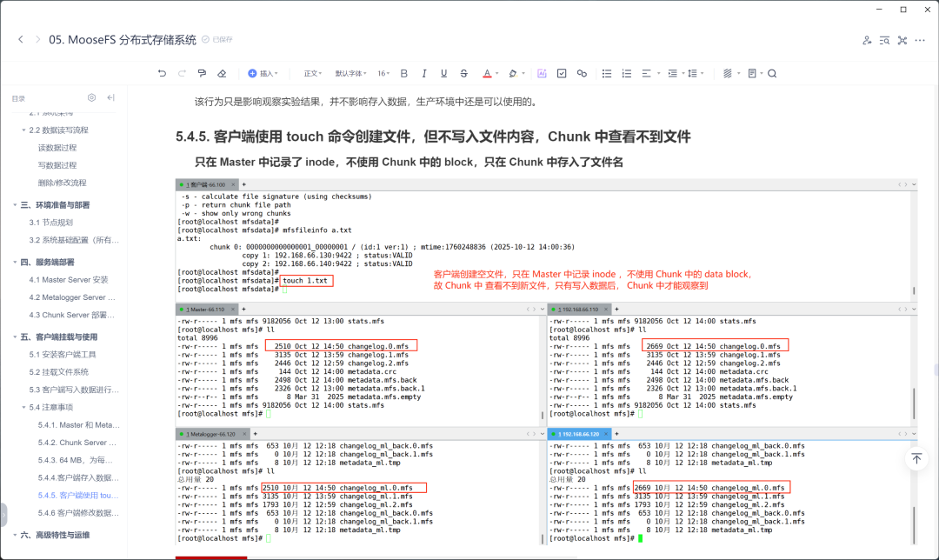
Task: Open the more options ellipsis menu
Action: (x=921, y=40)
